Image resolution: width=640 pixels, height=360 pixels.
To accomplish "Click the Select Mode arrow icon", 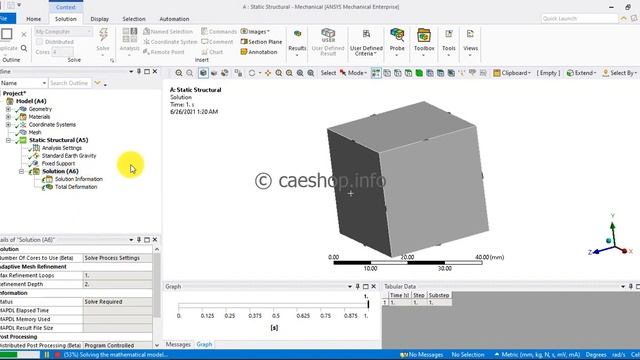I will tap(343, 73).
